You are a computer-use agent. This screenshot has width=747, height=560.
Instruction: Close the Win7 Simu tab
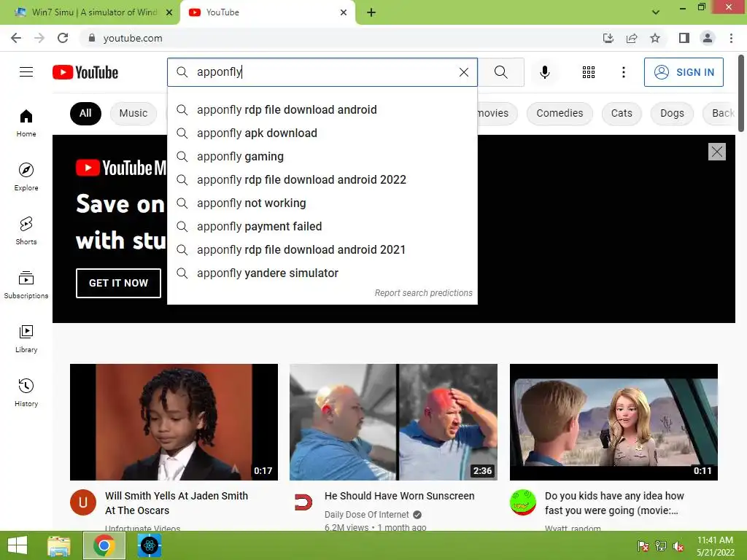pyautogui.click(x=169, y=12)
